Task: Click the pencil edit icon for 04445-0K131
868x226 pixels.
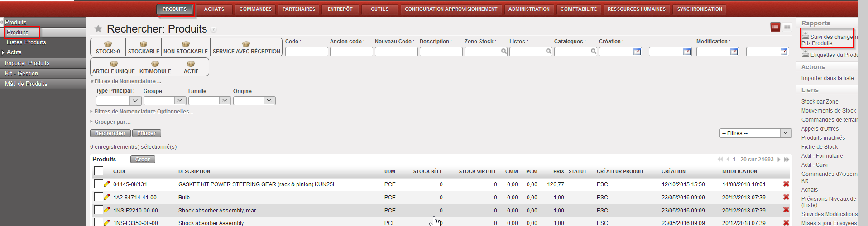Action: [107, 184]
